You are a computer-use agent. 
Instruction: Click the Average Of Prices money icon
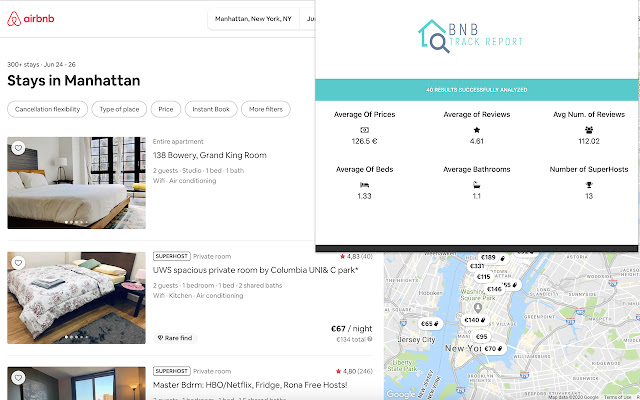[x=364, y=130]
